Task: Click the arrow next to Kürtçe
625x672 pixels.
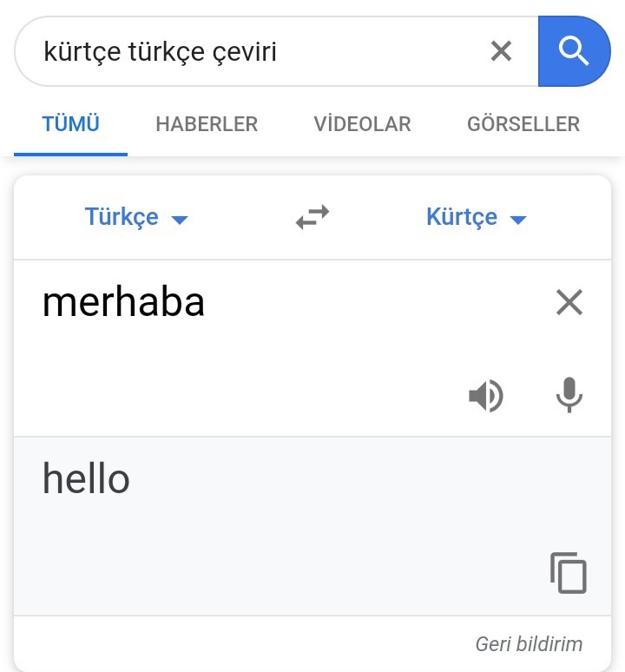Action: pyautogui.click(x=518, y=220)
